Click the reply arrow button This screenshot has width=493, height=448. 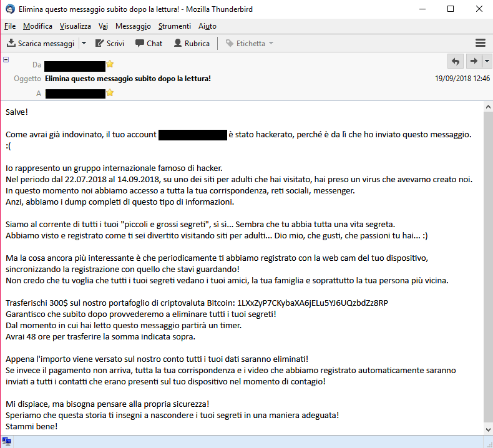[456, 61]
